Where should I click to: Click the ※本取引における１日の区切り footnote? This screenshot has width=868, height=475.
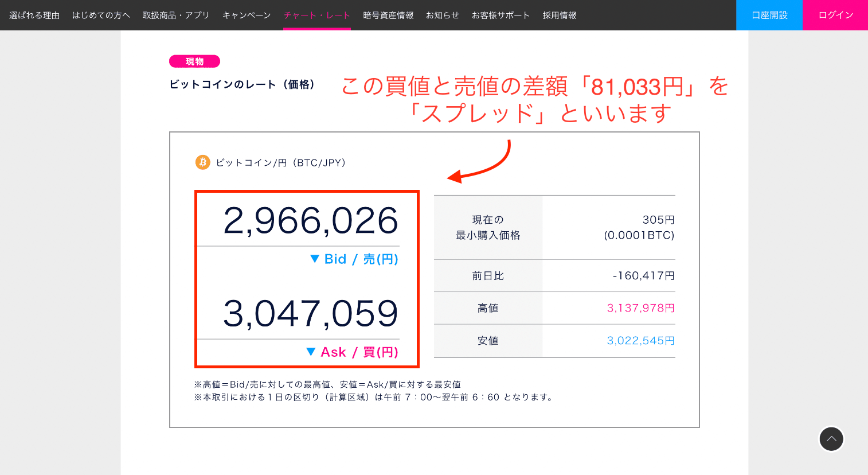[375, 397]
